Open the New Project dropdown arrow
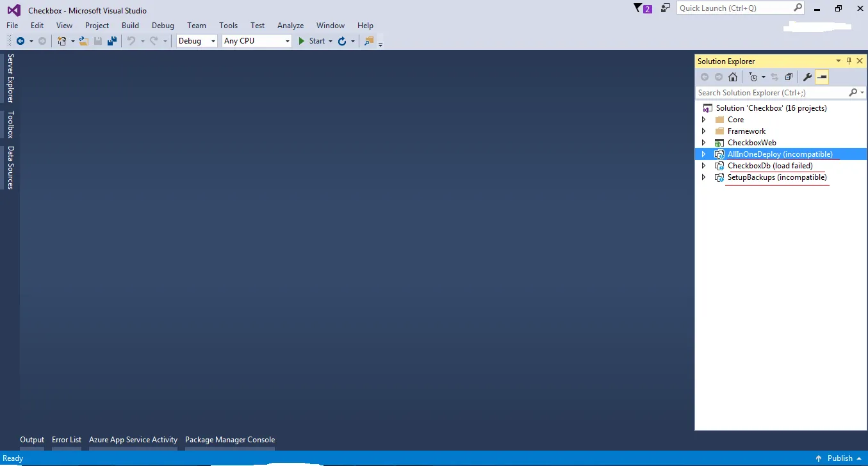 coord(73,41)
